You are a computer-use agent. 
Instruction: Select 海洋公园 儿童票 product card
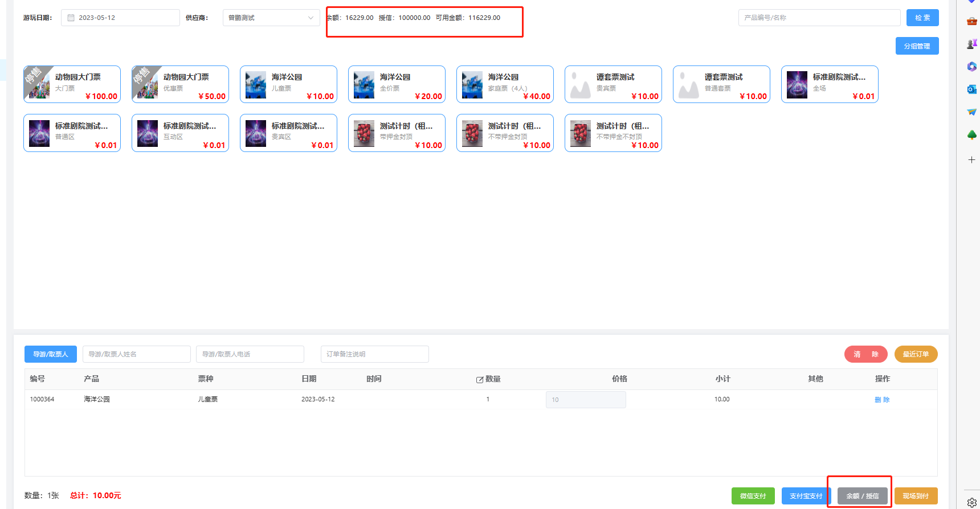click(x=288, y=84)
